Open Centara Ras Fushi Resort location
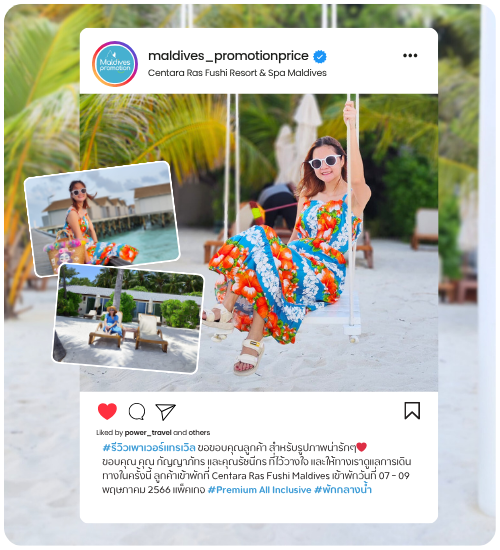Image resolution: width=500 pixels, height=550 pixels. (237, 73)
